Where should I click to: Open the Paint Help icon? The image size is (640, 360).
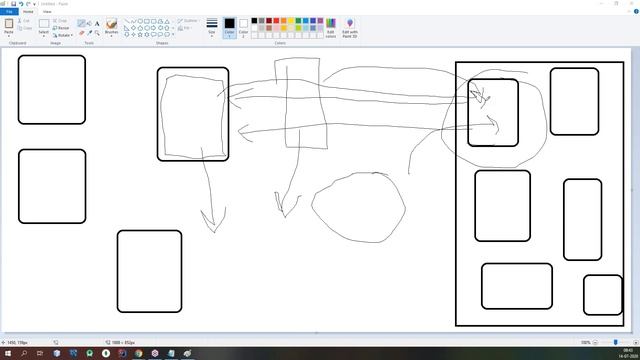point(636,11)
